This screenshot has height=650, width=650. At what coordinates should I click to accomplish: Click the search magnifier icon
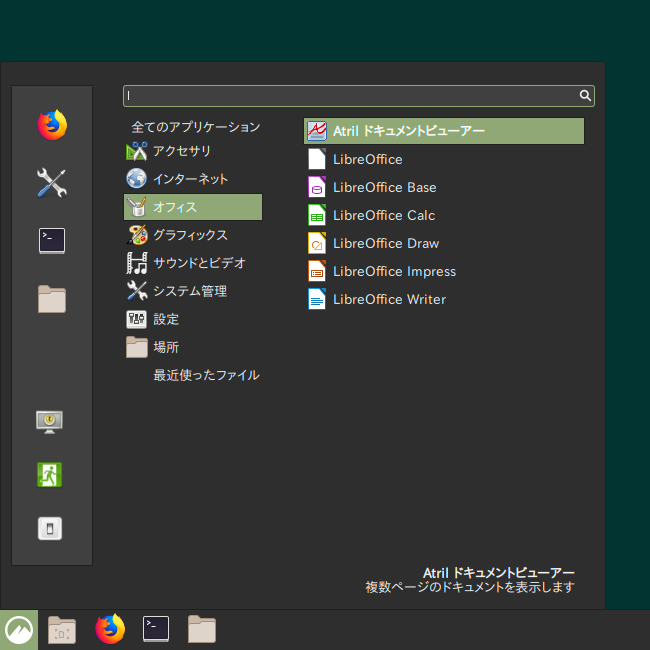(585, 96)
